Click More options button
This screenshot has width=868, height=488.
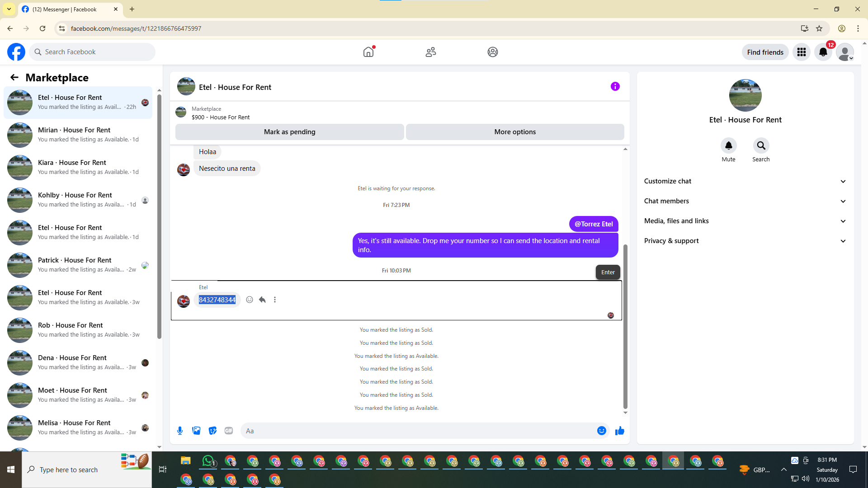tap(515, 132)
